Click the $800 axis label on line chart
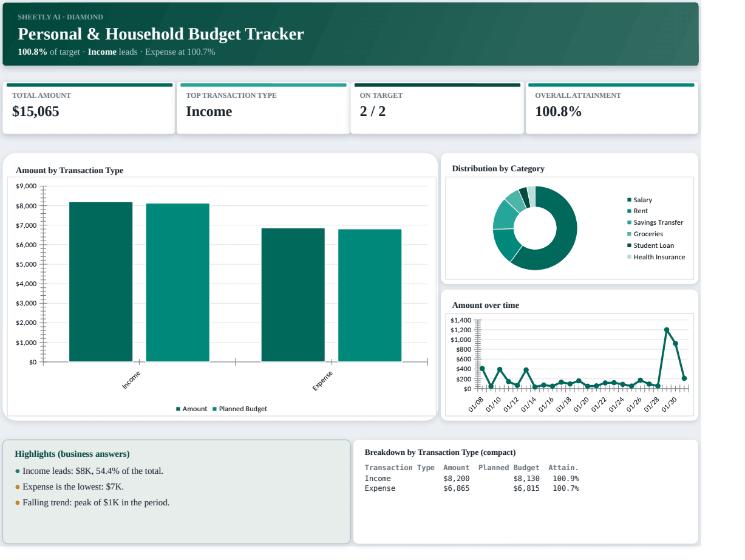Screen dimensions: 745x560 click(463, 349)
